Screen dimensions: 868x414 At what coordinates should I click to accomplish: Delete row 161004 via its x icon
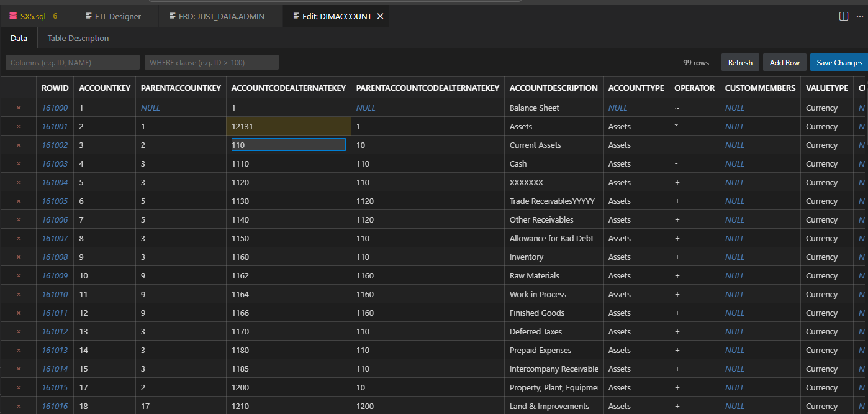[x=19, y=182]
